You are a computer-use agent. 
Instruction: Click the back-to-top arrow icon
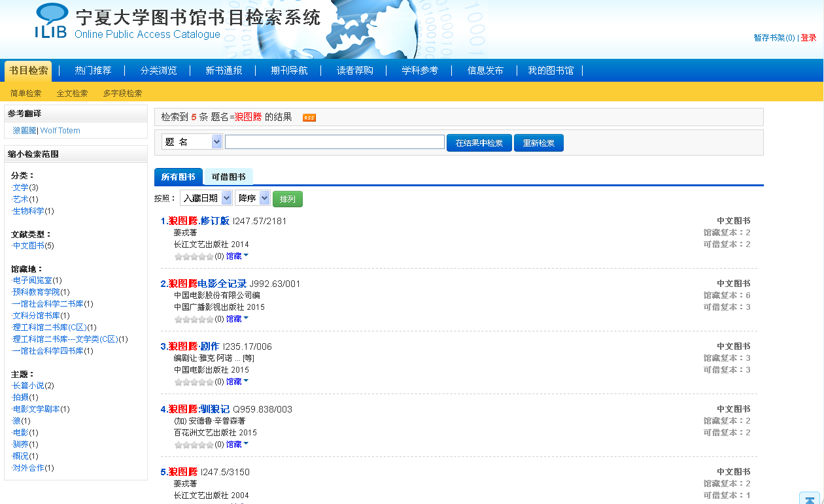(810, 498)
